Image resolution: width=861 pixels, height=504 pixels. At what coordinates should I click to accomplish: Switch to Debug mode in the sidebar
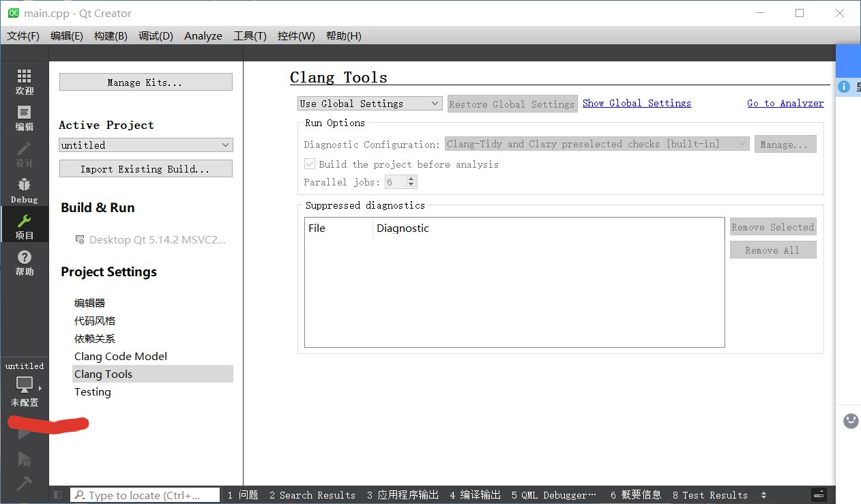[x=25, y=190]
